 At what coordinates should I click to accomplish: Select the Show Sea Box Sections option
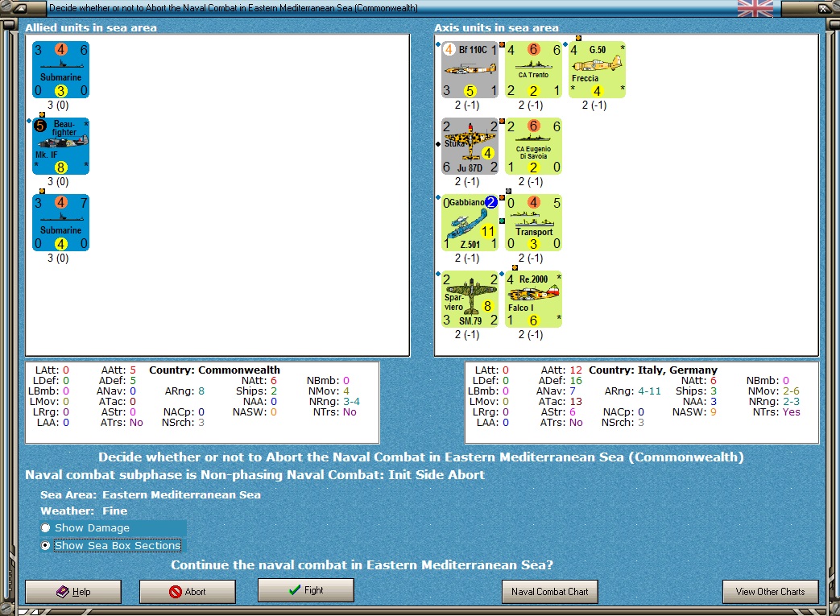[x=111, y=545]
